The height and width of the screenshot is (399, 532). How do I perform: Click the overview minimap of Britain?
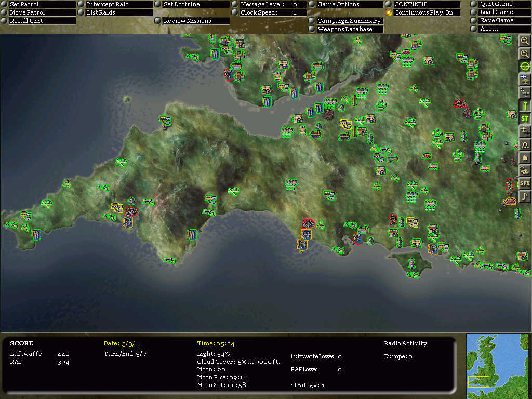point(497,366)
